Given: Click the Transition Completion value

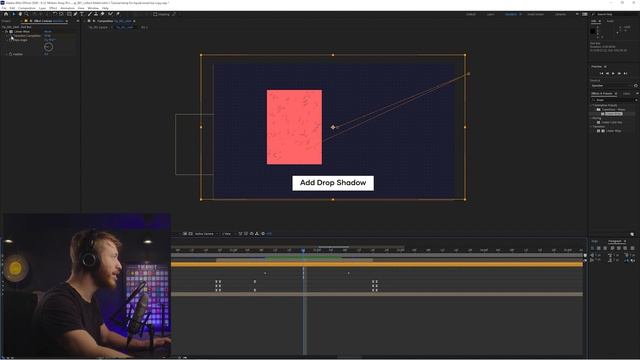Looking at the screenshot, I should [x=47, y=36].
